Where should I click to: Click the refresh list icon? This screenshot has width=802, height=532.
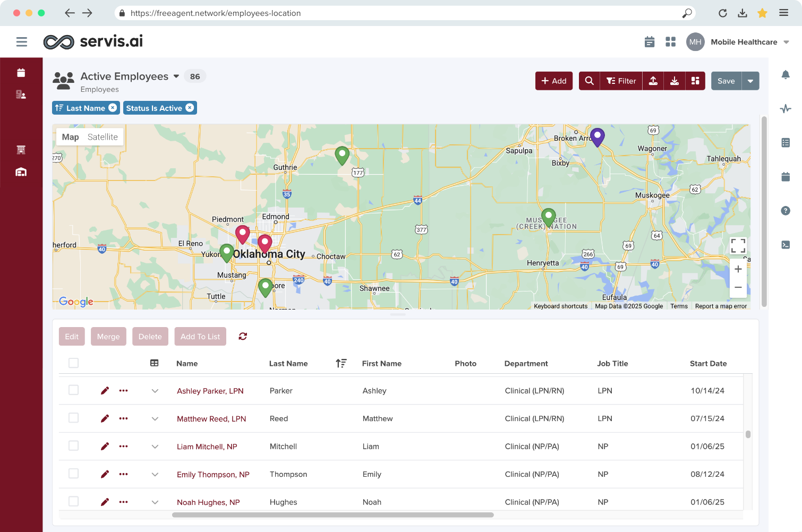point(243,336)
